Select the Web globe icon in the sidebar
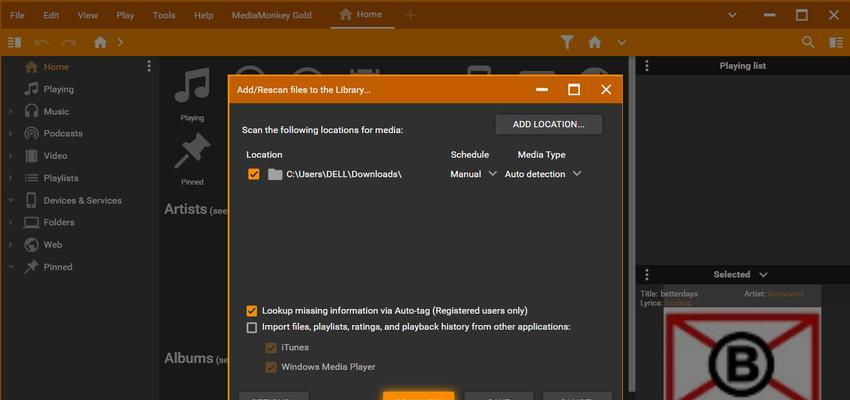Image resolution: width=850 pixels, height=400 pixels. tap(31, 244)
